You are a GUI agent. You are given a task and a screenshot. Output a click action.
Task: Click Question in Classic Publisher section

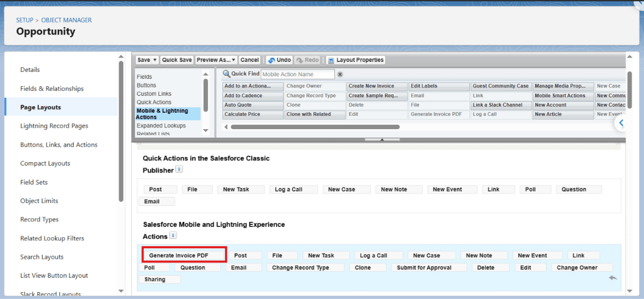point(579,189)
